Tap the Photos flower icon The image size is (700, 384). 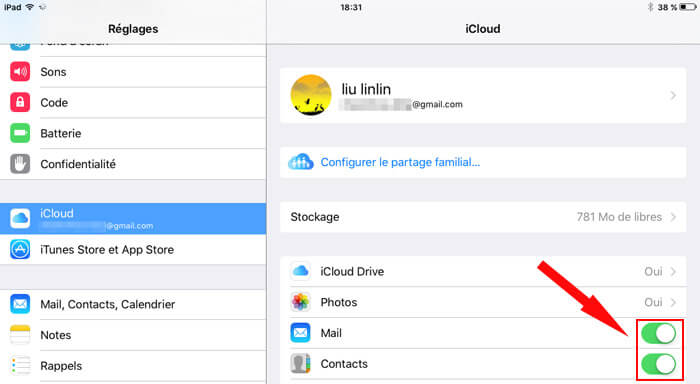point(300,302)
